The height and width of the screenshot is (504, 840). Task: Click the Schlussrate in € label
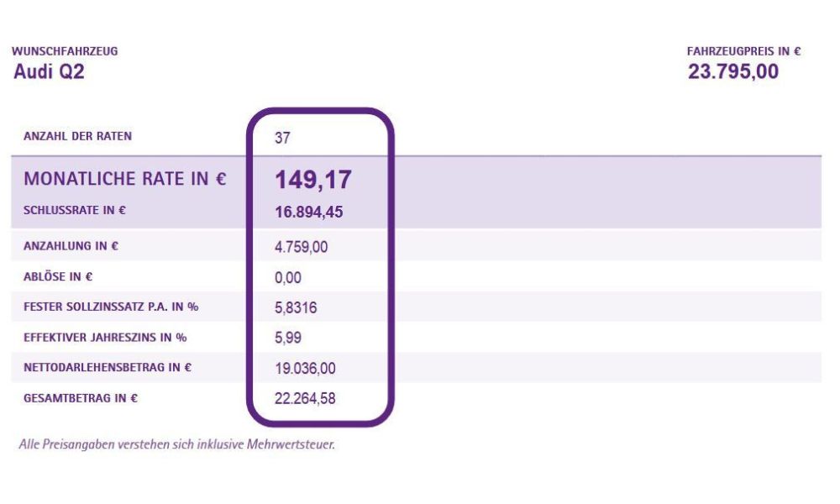(x=76, y=211)
